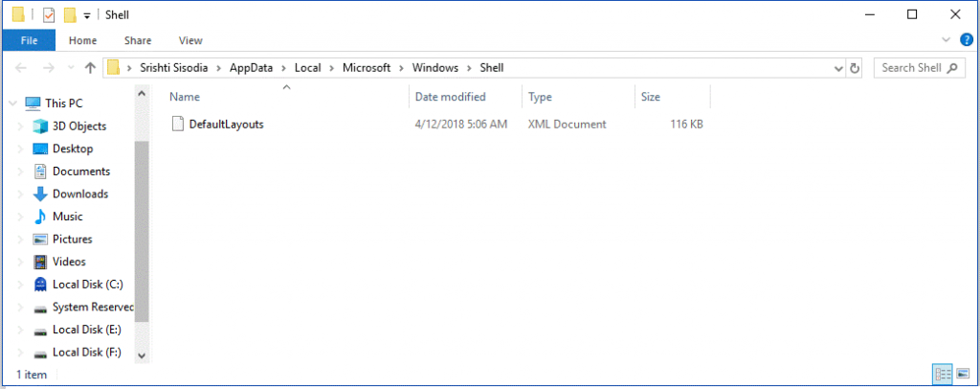
Task: Click the 1 item status bar text
Action: (x=32, y=375)
